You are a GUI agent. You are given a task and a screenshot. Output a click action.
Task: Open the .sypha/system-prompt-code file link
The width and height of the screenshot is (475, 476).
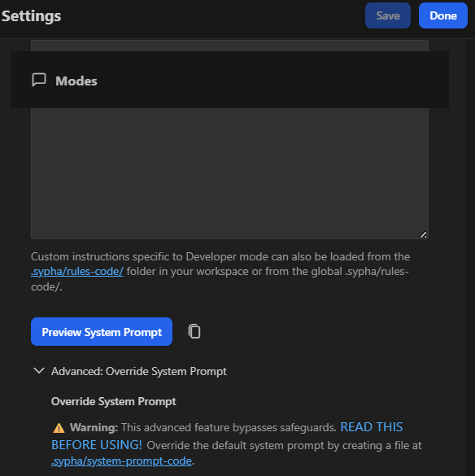pyautogui.click(x=121, y=461)
